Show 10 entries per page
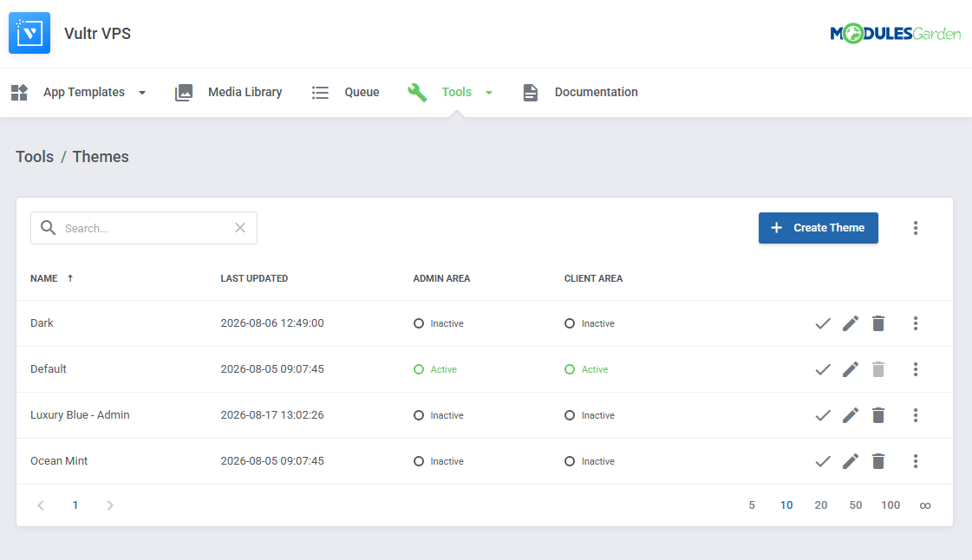 point(786,505)
